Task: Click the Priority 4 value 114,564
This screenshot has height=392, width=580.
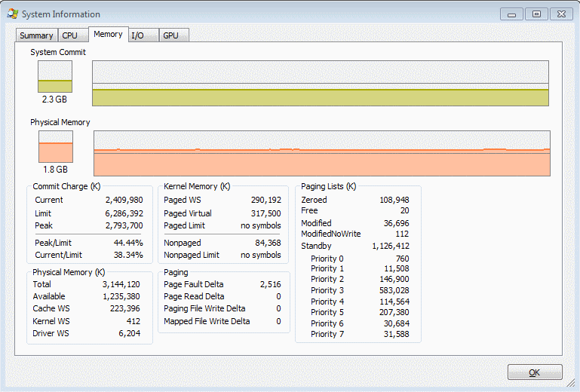Action: click(x=394, y=302)
